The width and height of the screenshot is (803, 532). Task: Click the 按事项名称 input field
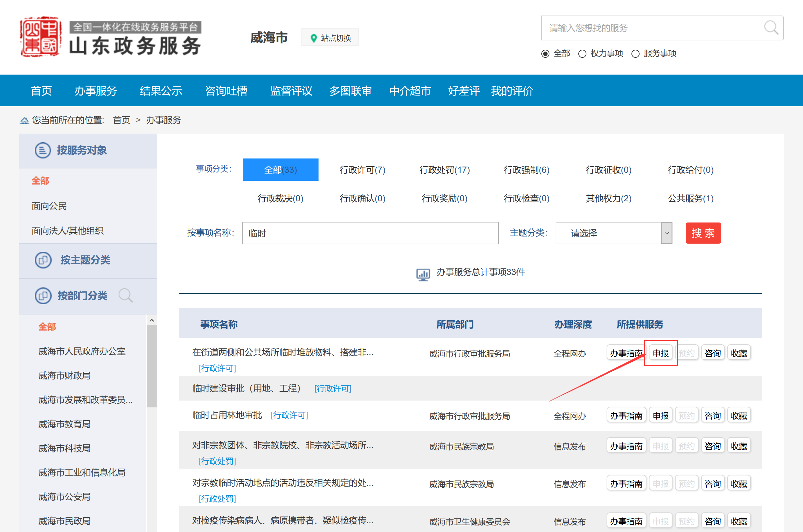pos(370,233)
